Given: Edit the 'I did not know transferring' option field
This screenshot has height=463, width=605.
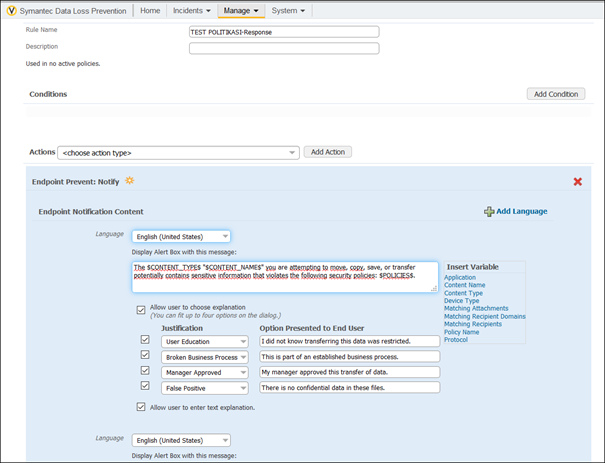Looking at the screenshot, I should click(x=350, y=341).
